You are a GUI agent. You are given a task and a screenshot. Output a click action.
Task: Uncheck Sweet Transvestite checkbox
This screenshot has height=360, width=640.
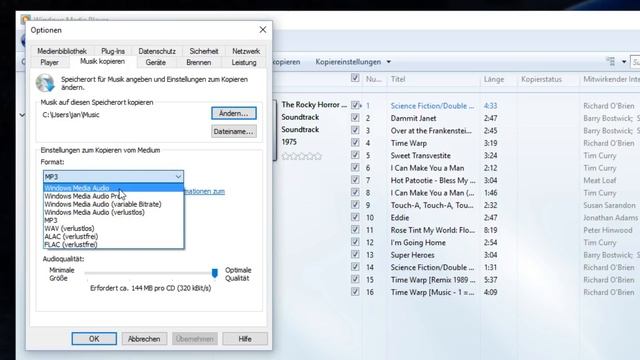point(355,155)
